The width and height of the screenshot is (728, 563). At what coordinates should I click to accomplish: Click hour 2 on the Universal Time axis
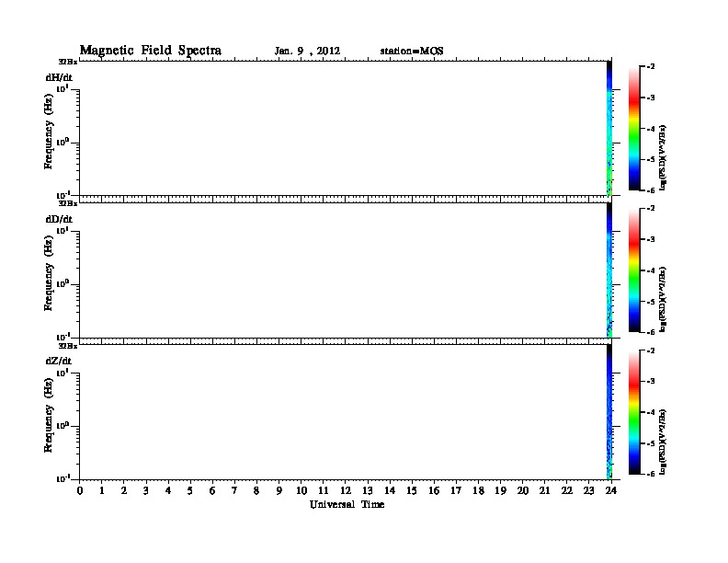tap(124, 490)
